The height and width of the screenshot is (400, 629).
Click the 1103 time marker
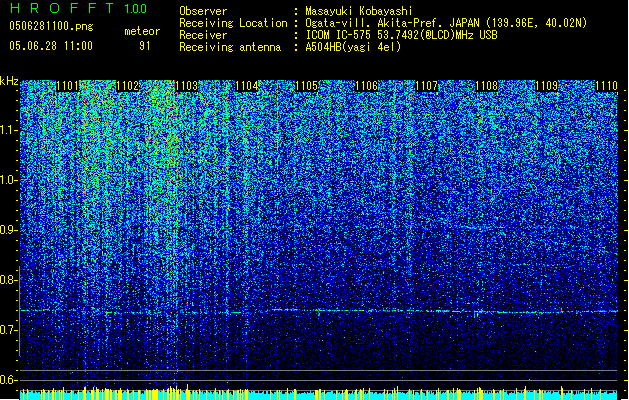click(187, 86)
